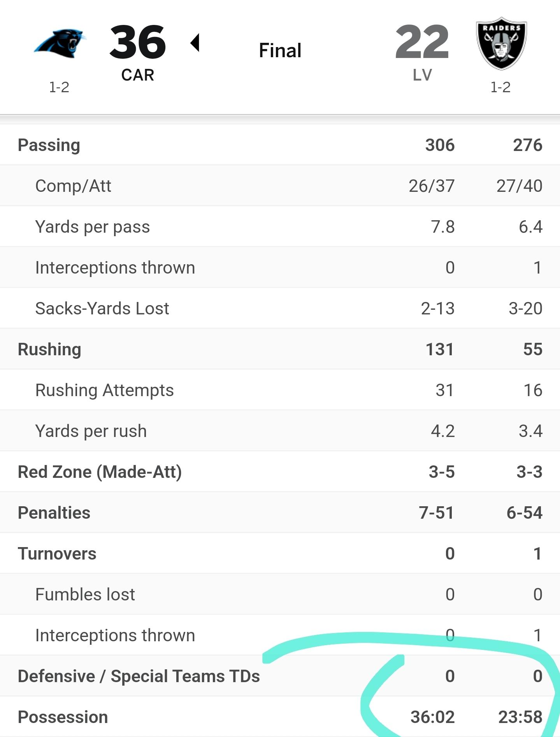This screenshot has height=737, width=560.
Task: Click the winner arrow beside 36
Action: point(195,42)
